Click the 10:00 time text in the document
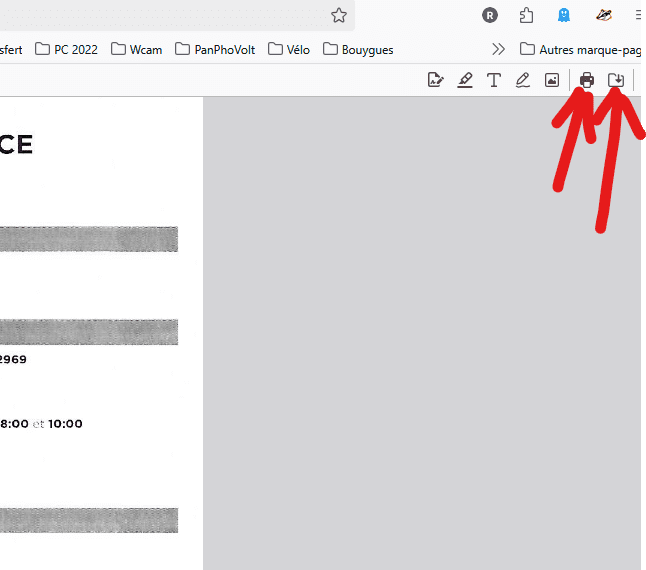 tap(65, 424)
